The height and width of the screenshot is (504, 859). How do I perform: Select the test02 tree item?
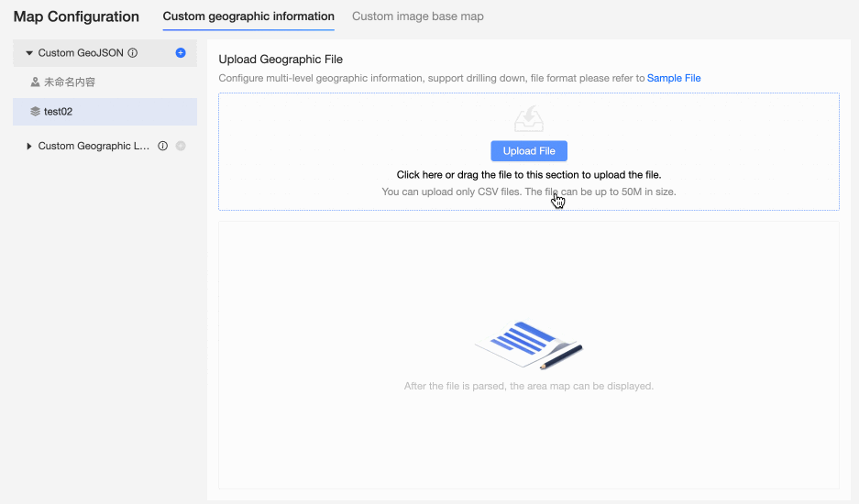pos(105,112)
